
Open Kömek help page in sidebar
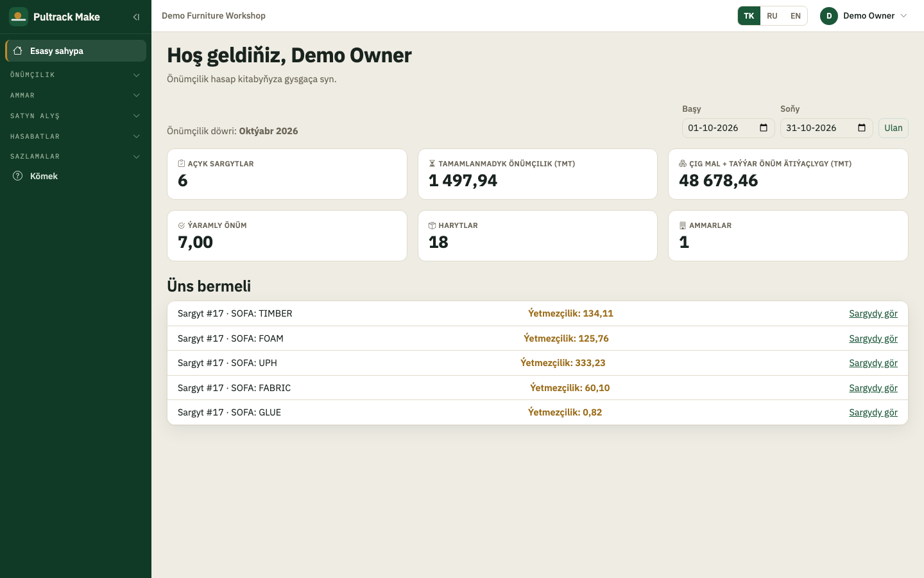point(76,176)
